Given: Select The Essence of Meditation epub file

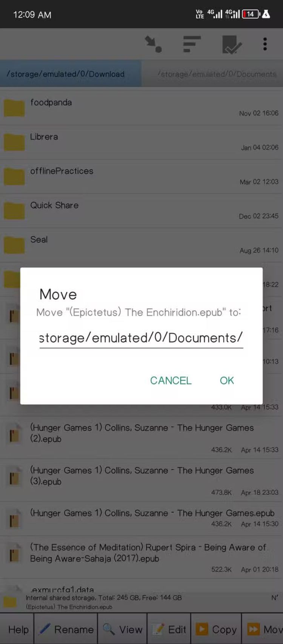Looking at the screenshot, I should [141, 558].
